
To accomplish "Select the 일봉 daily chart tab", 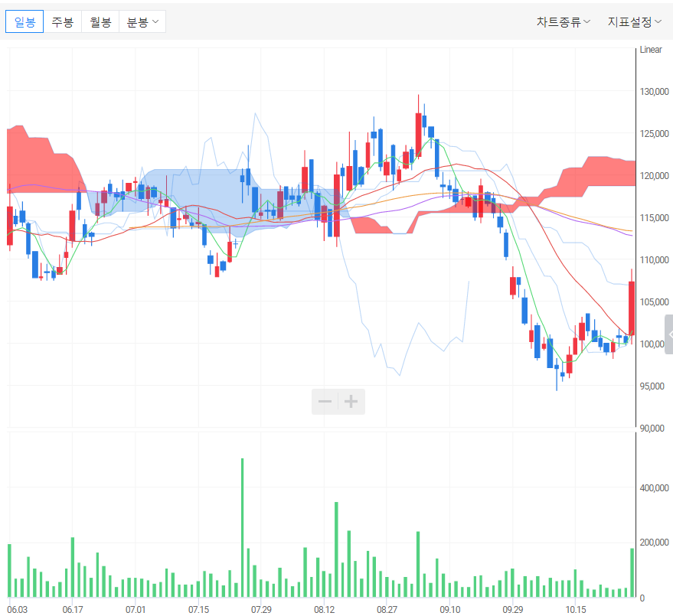I will [25, 21].
